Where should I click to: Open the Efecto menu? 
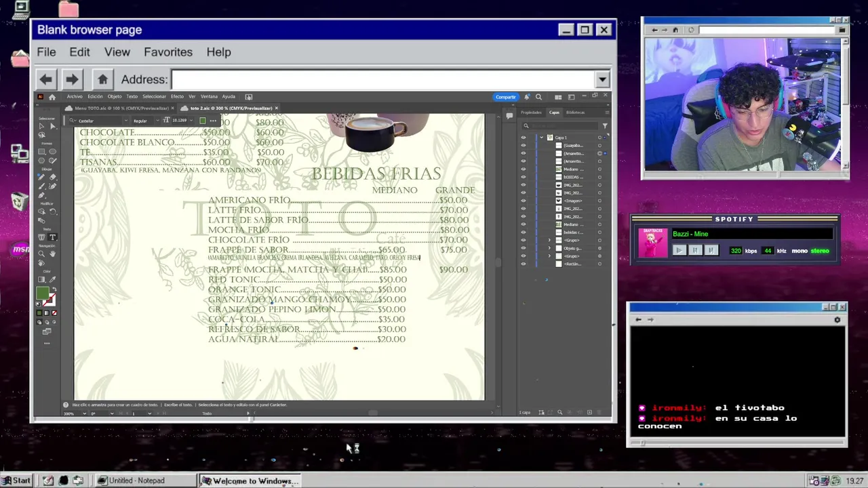pos(177,96)
